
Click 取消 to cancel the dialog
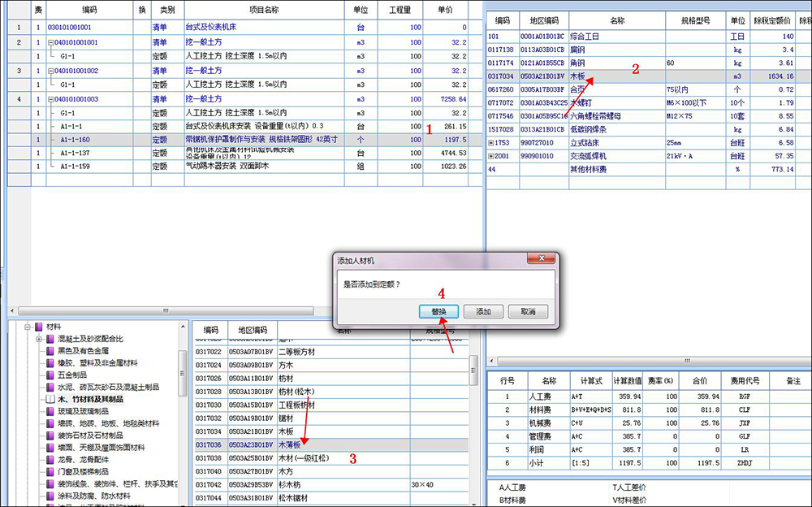(x=529, y=311)
